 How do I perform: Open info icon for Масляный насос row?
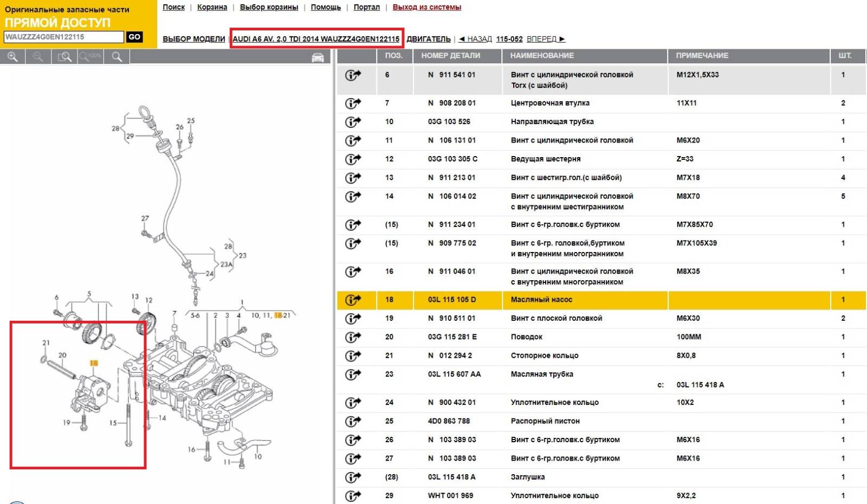[353, 300]
